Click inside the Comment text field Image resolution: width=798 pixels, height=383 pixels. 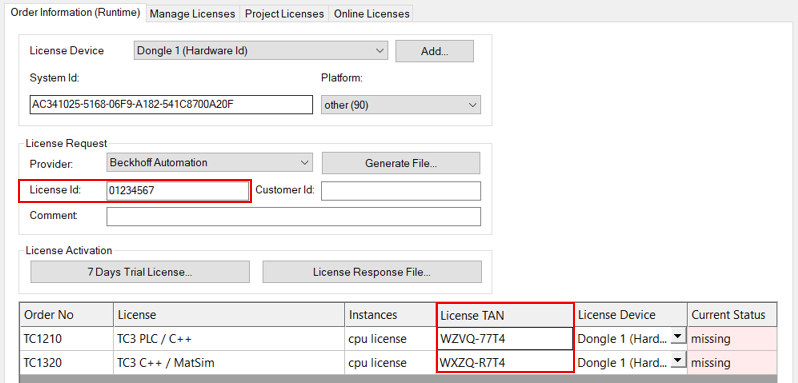pyautogui.click(x=294, y=216)
